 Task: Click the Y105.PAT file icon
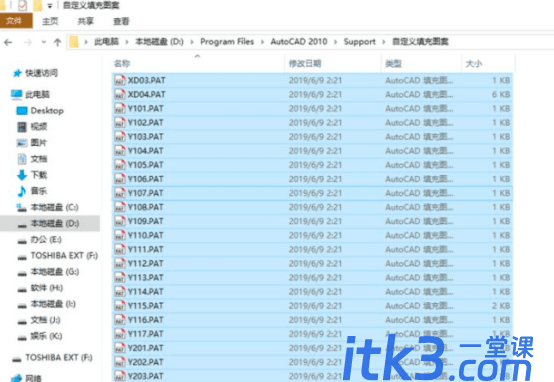point(120,165)
